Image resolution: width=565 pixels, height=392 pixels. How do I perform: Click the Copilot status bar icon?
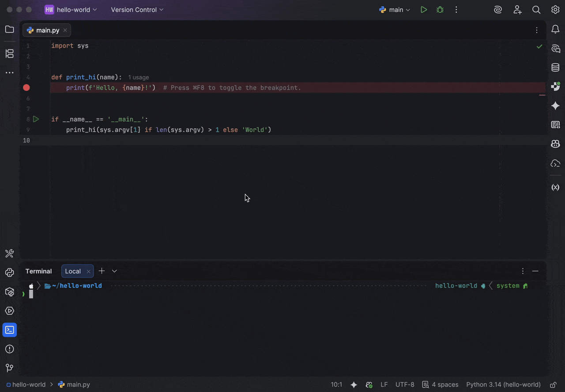pyautogui.click(x=369, y=385)
